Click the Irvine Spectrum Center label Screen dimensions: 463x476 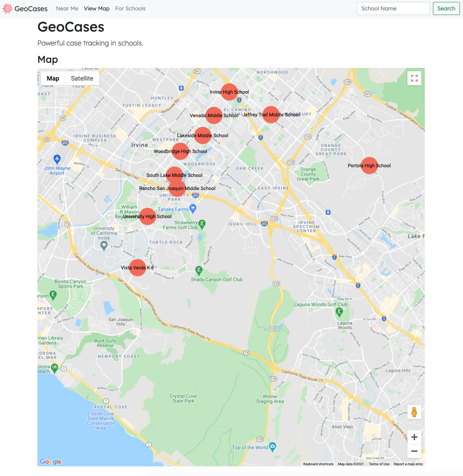click(306, 227)
